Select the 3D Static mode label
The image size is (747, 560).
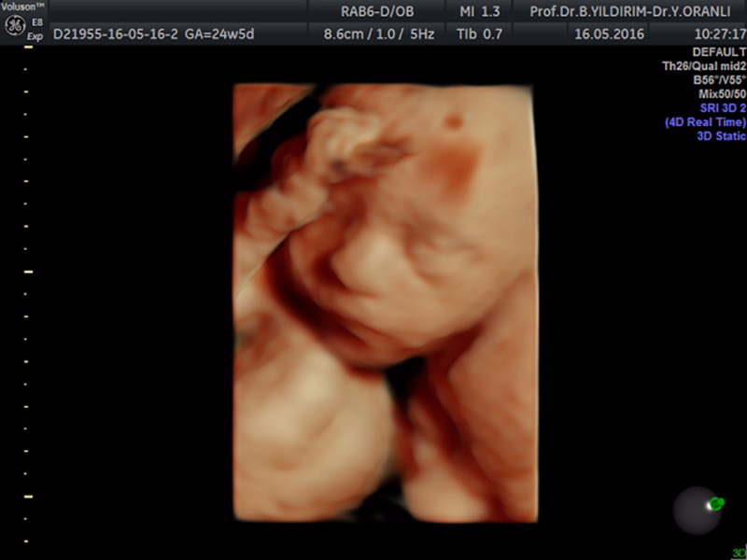[721, 136]
